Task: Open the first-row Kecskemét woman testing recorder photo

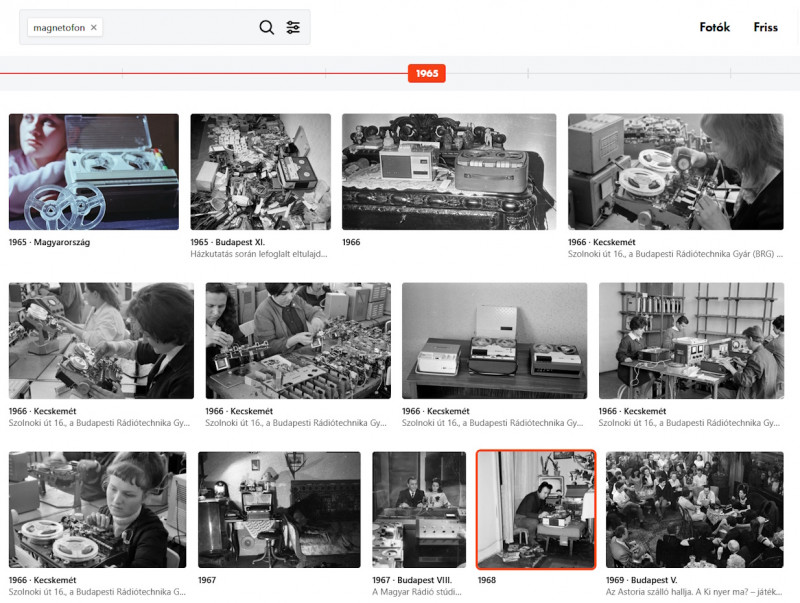Action: (676, 171)
